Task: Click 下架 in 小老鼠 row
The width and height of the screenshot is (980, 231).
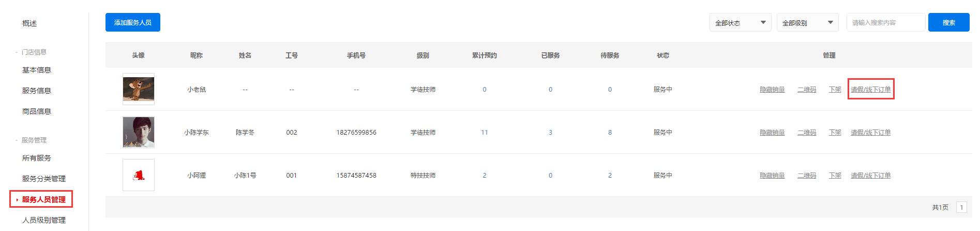Action: click(835, 90)
